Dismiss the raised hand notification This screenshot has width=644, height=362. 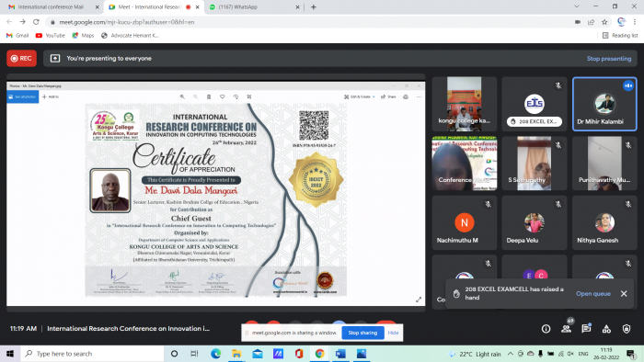point(624,293)
